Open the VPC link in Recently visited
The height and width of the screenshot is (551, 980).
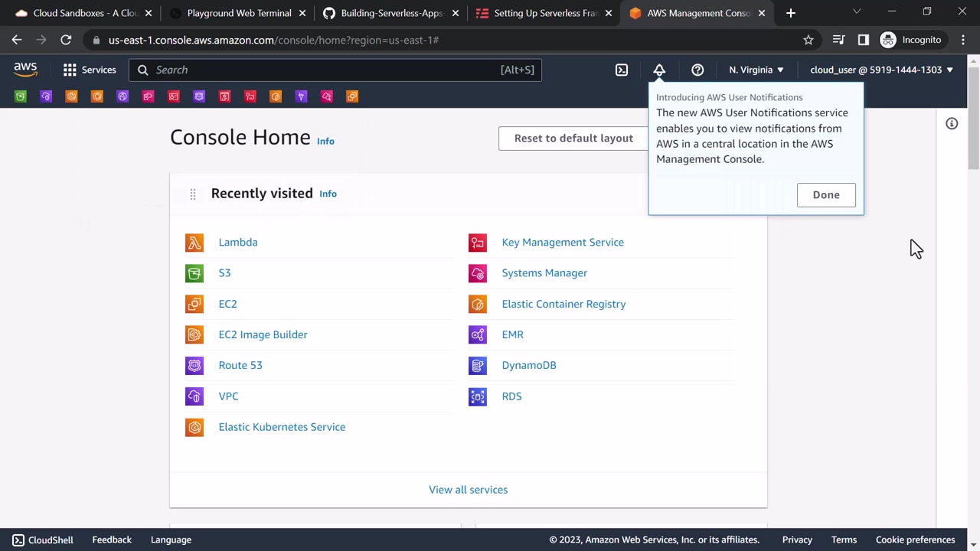[x=228, y=396]
